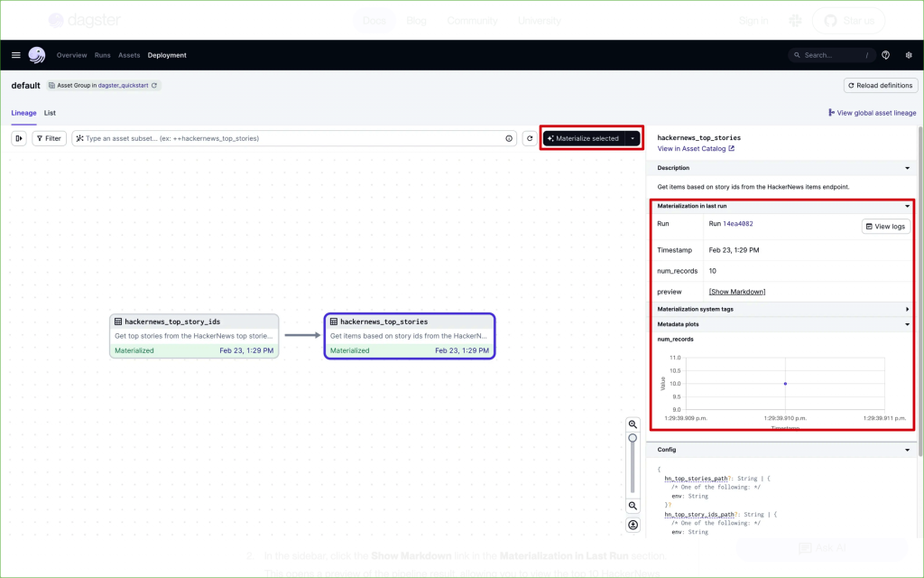Screen dimensions: 924x578
Task: Collapse the Metadata plots section
Action: click(907, 324)
